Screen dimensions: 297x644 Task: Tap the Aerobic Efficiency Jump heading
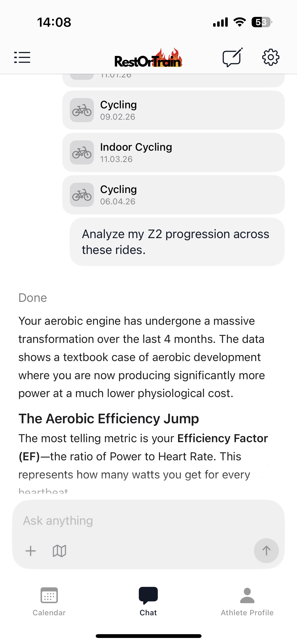pyautogui.click(x=109, y=419)
